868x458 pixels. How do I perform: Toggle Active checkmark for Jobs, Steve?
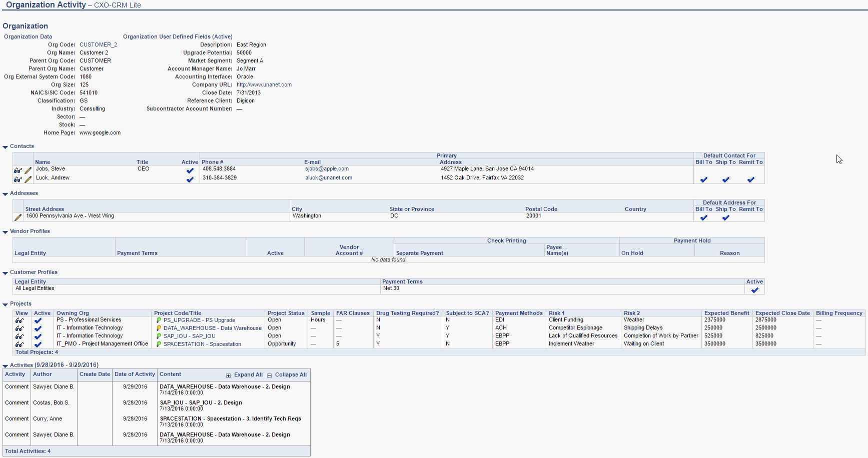coord(190,170)
